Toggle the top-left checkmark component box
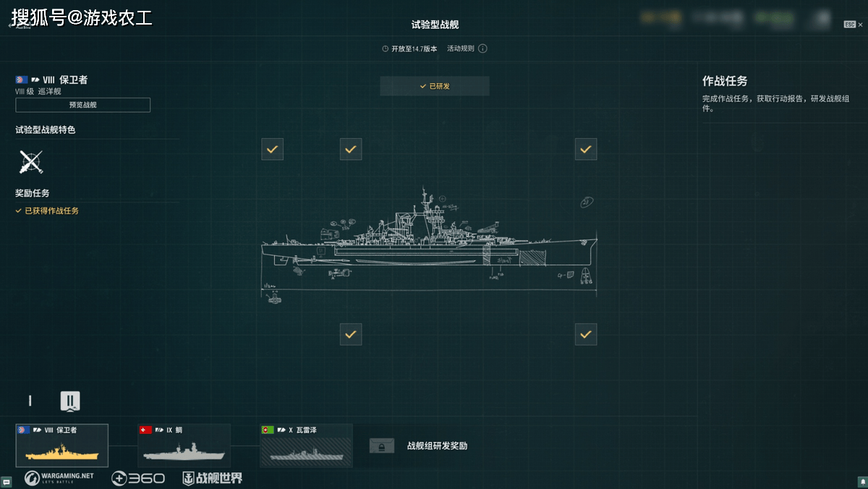 point(273,149)
